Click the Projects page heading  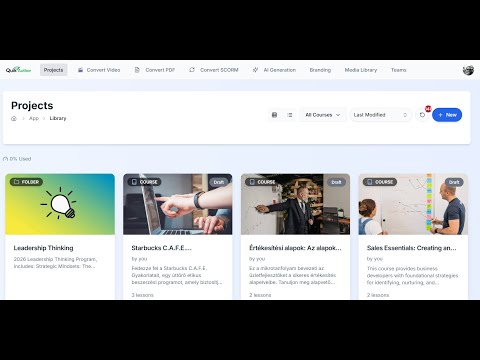[32, 106]
